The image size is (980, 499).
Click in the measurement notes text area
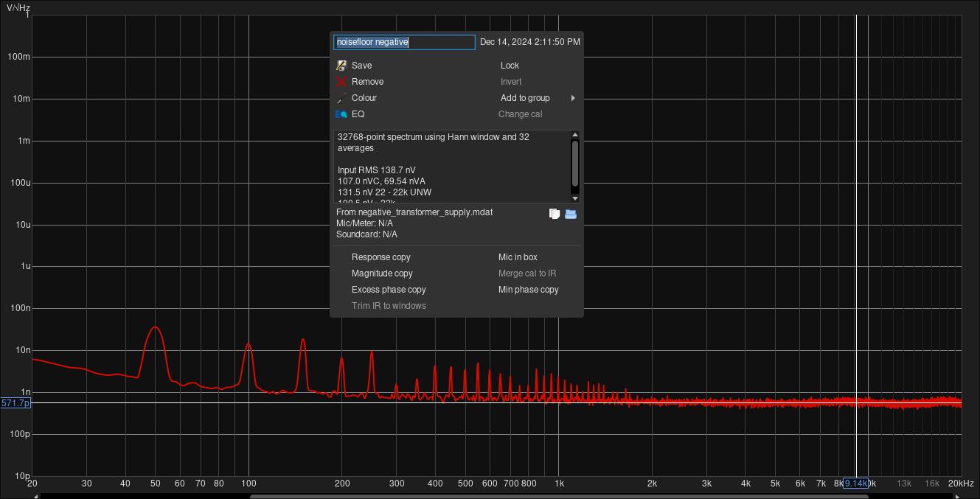click(x=452, y=167)
